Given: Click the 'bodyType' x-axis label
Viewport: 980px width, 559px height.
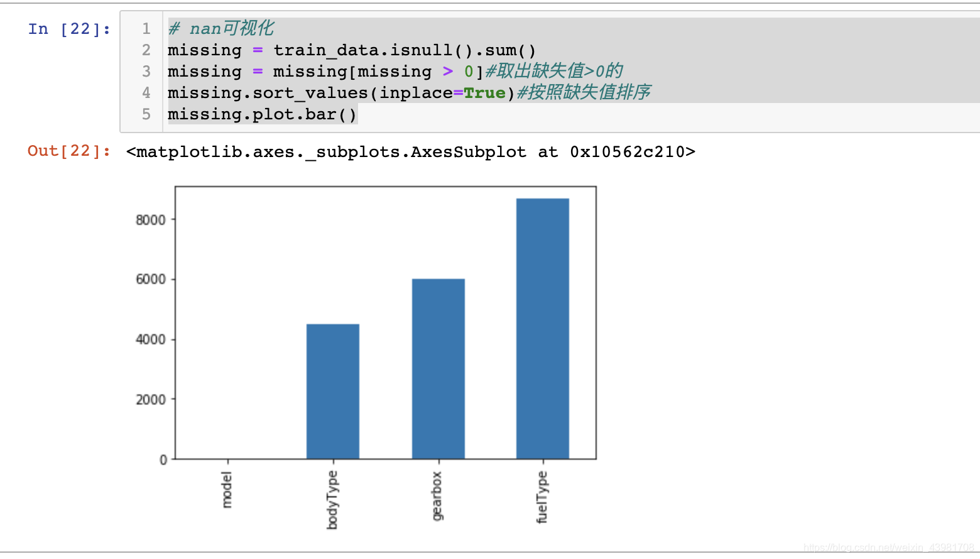Looking at the screenshot, I should pos(332,500).
